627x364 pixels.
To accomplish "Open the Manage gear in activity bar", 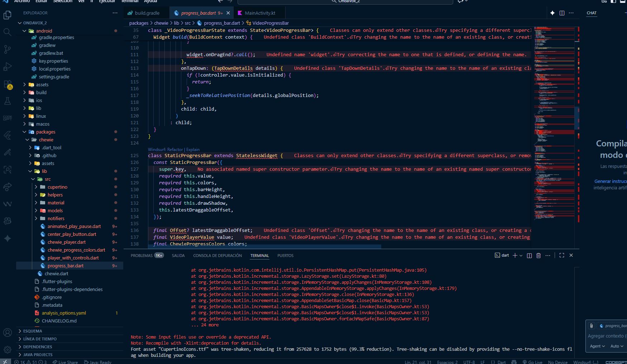I will click(x=7, y=350).
